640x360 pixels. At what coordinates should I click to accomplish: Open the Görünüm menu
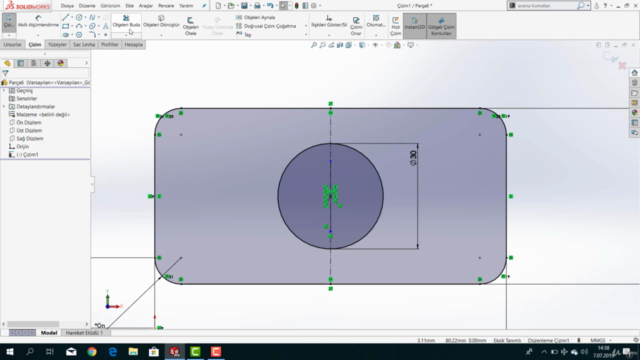(110, 6)
